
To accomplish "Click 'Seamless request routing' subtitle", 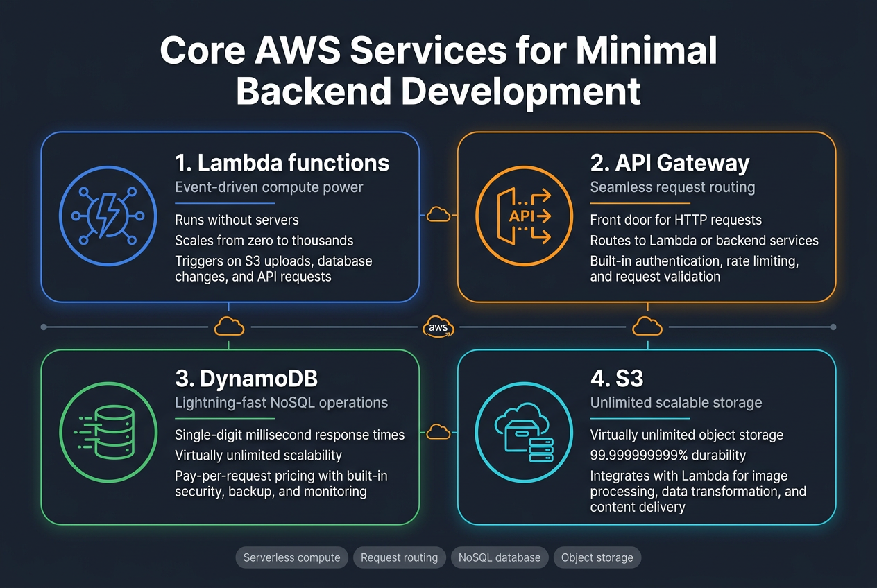I will click(672, 187).
